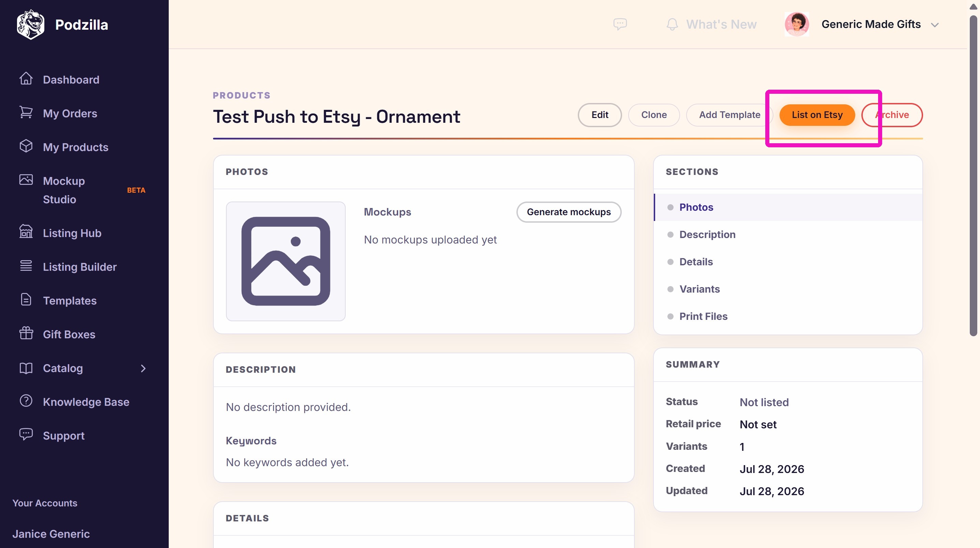Click the Generic Made Gifts avatar
980x548 pixels.
[x=797, y=24]
